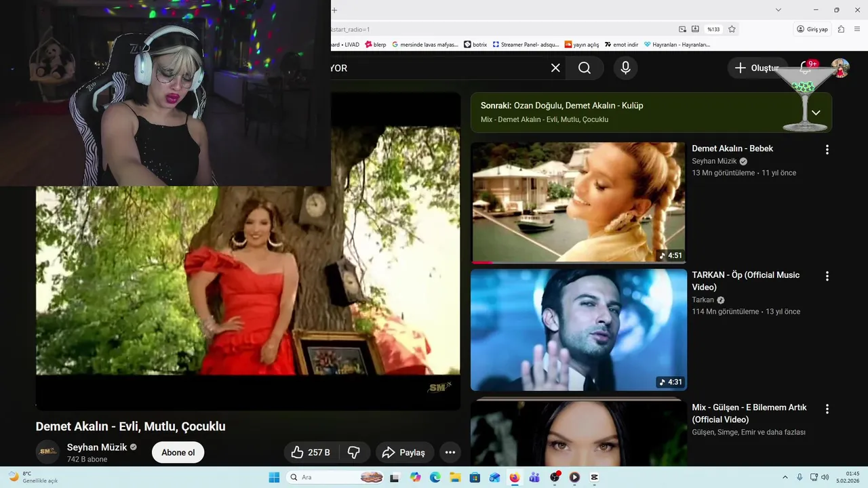868x488 pixels.
Task: Open the Streamer Panel- adsqu... bookmark
Action: (x=526, y=45)
